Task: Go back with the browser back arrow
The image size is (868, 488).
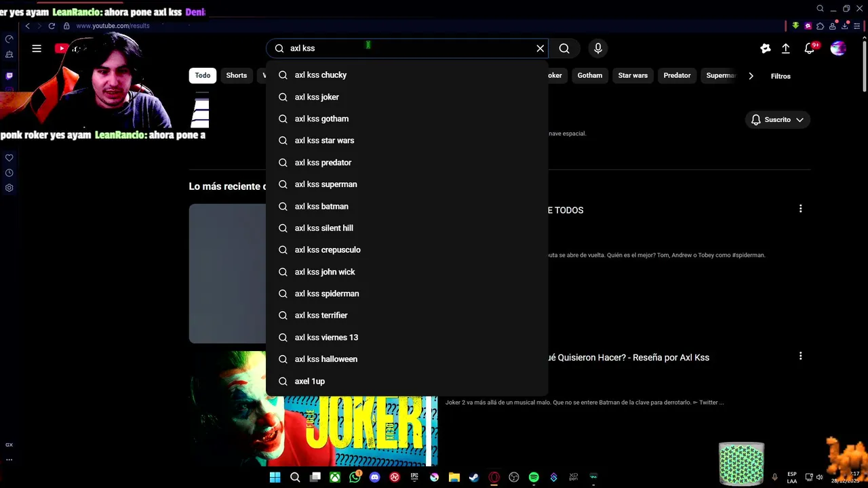Action: [27, 26]
